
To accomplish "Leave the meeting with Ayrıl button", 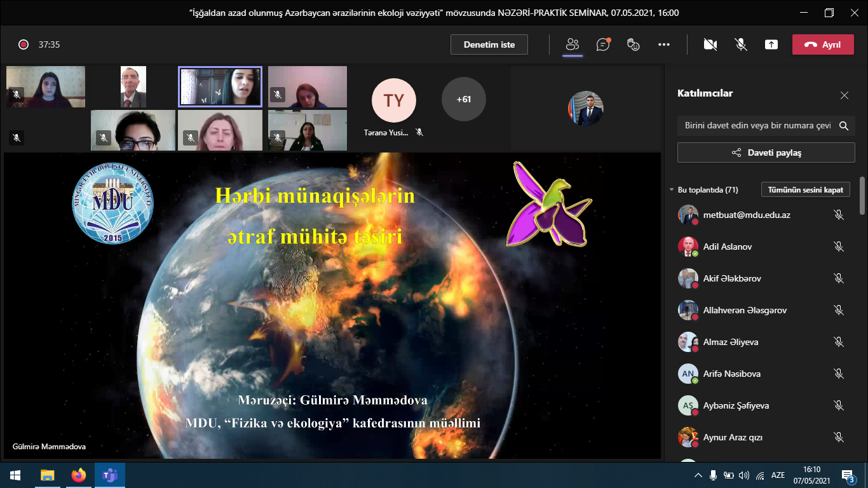I will tap(823, 44).
